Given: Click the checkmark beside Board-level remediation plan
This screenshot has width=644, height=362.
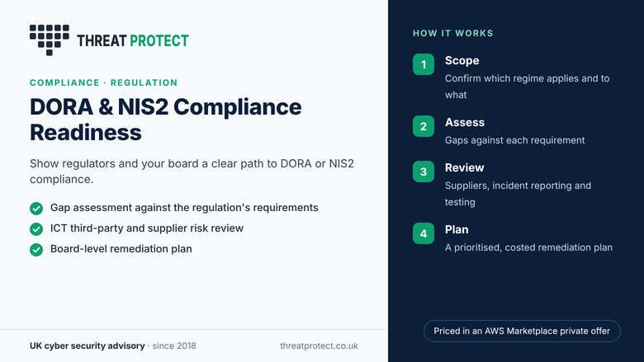Looking at the screenshot, I should [36, 249].
